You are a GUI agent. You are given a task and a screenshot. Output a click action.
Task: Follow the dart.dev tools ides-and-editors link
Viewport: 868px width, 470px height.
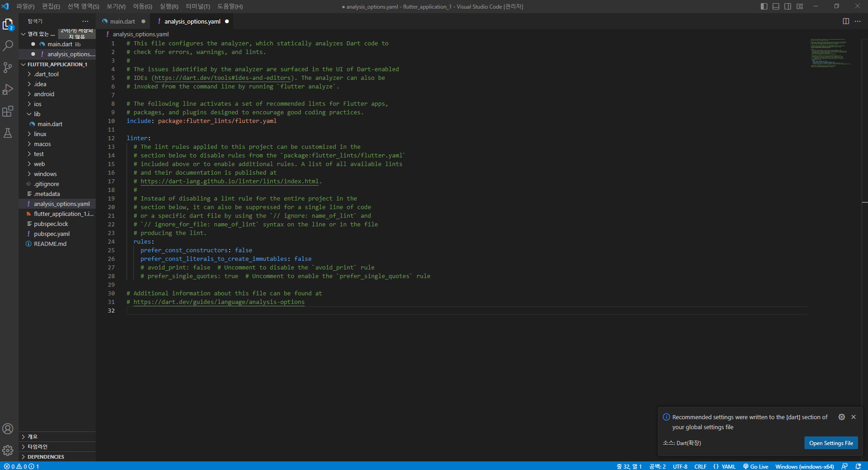222,78
